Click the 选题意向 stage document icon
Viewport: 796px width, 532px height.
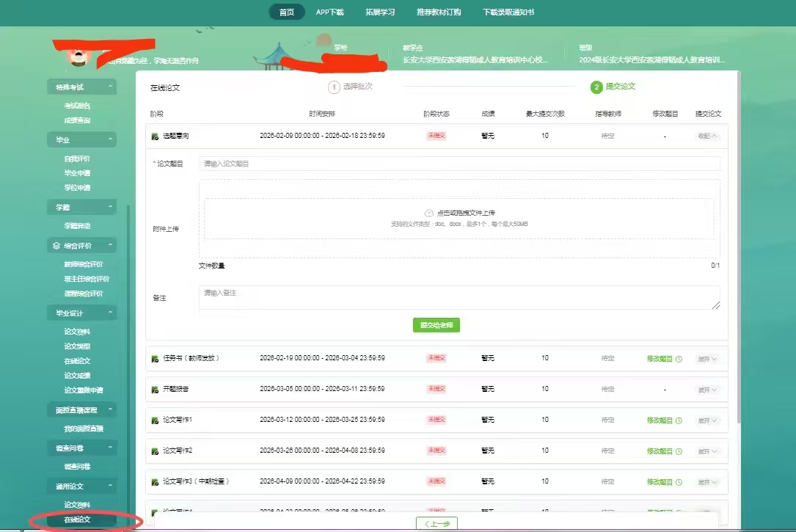[x=155, y=136]
